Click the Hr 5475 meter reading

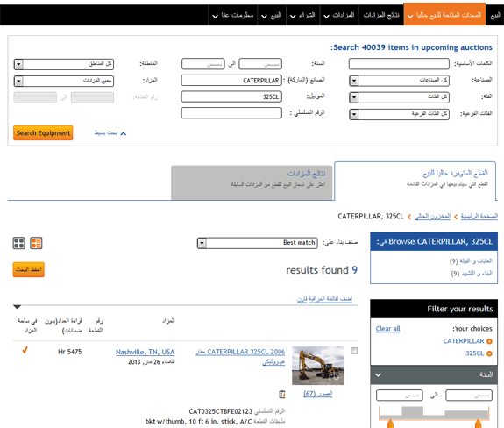(x=70, y=352)
